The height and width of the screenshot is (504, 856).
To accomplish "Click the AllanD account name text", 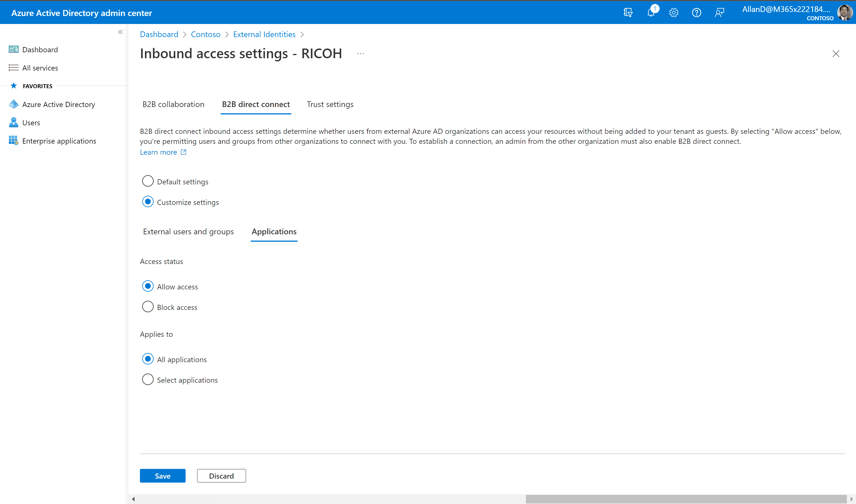I will pos(786,9).
